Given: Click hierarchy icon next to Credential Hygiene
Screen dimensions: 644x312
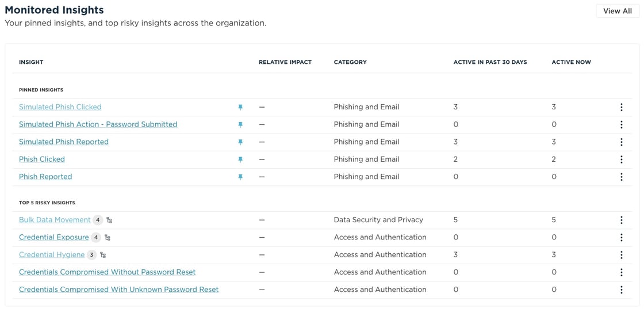Looking at the screenshot, I should pos(103,255).
